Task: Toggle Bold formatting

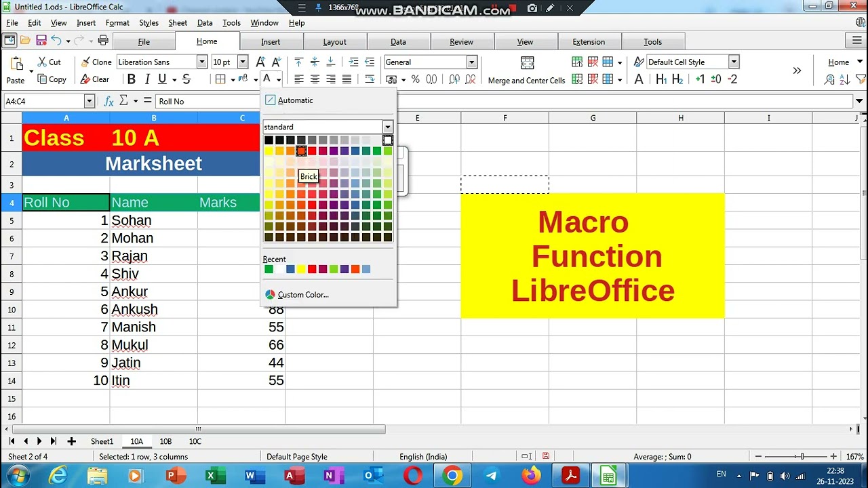Action: 132,79
